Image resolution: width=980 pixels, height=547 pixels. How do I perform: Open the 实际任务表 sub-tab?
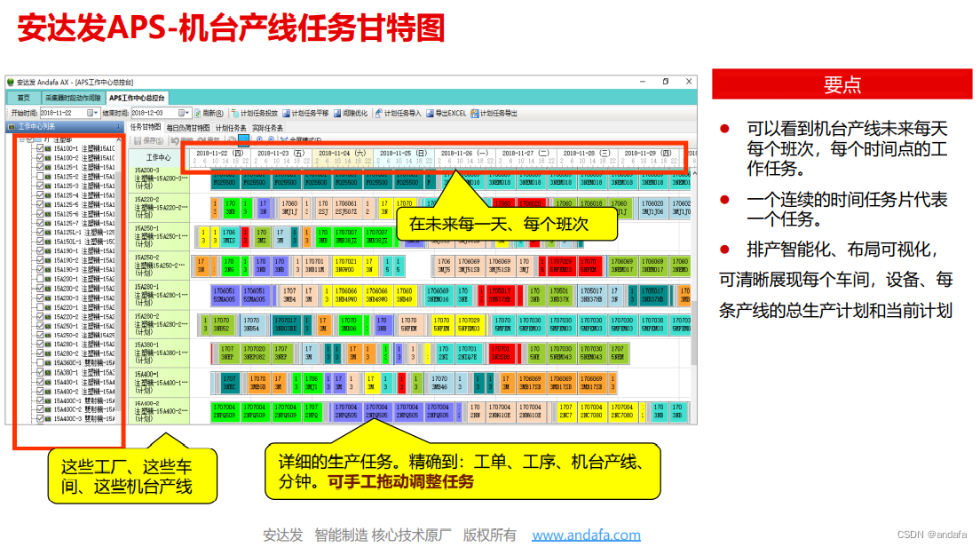pos(267,128)
